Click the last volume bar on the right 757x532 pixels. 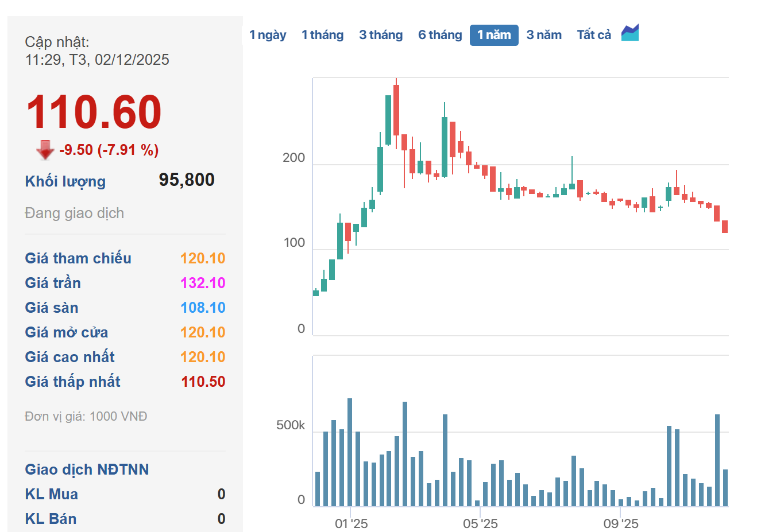tap(725, 488)
